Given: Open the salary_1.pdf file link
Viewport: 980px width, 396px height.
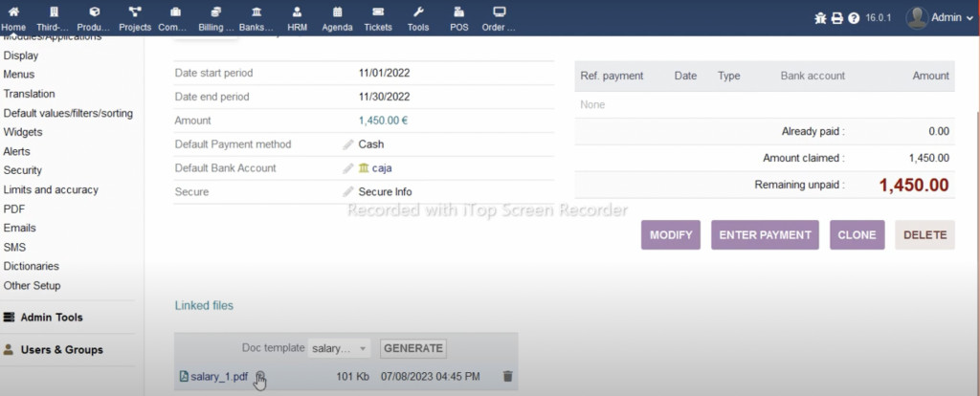Looking at the screenshot, I should 219,376.
